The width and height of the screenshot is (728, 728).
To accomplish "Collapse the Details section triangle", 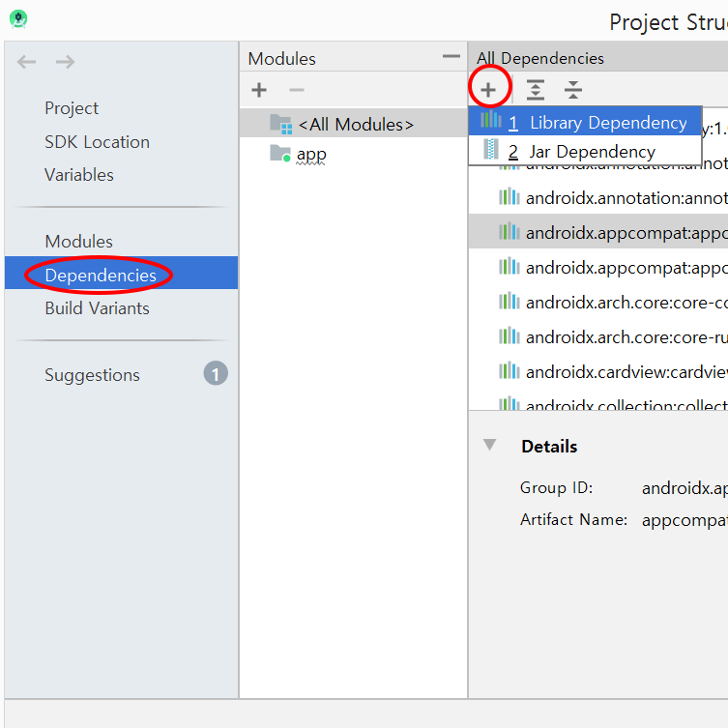I will click(x=489, y=445).
